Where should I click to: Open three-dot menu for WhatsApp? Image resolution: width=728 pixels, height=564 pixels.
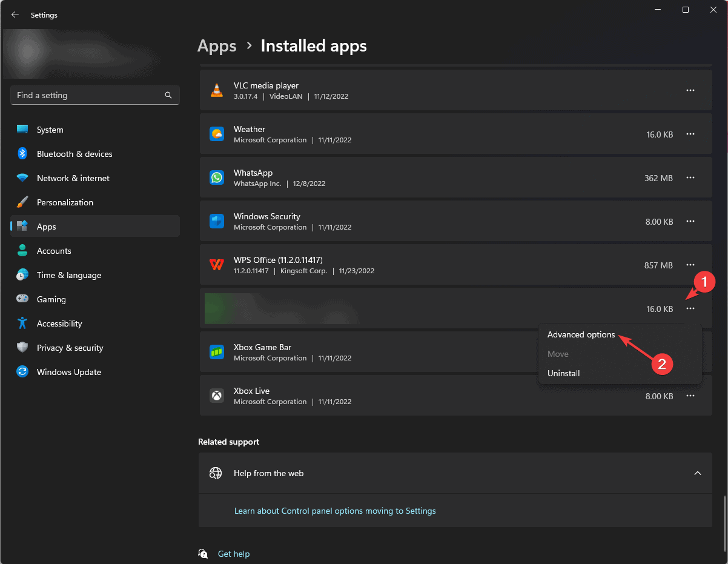[690, 177]
